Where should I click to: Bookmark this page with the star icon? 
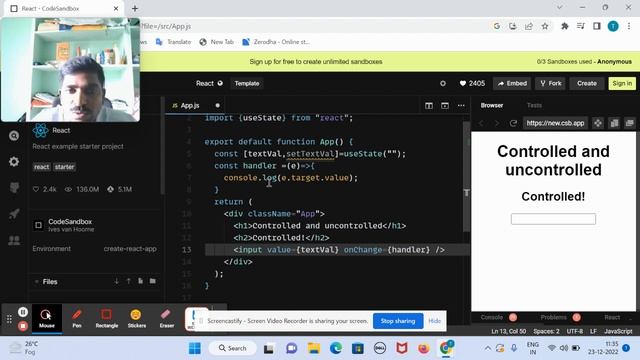(x=545, y=26)
